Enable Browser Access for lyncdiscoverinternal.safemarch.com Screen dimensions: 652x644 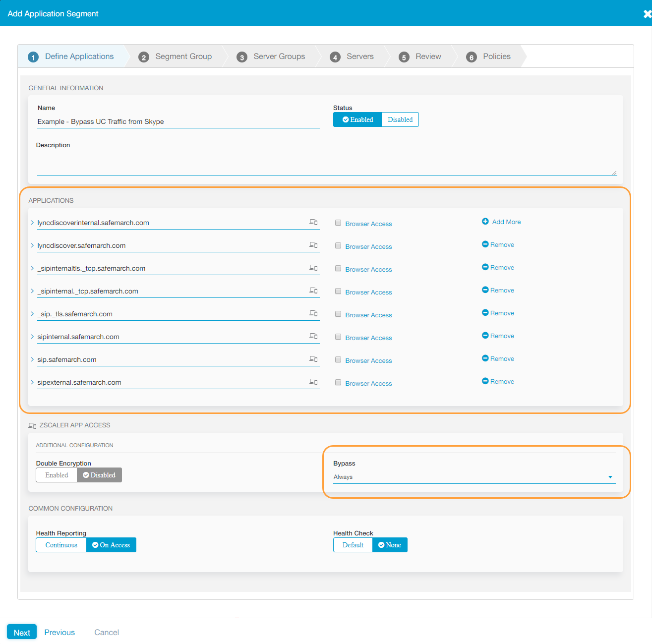[338, 223]
